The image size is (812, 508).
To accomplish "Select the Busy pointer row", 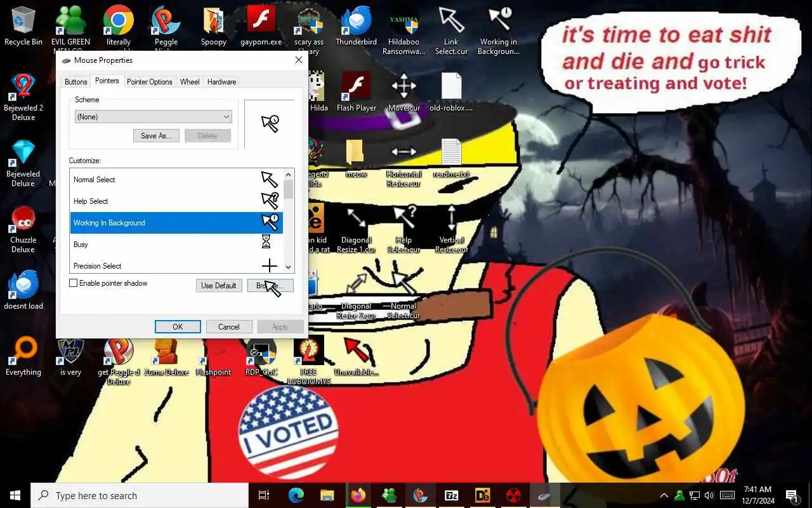I will (176, 244).
